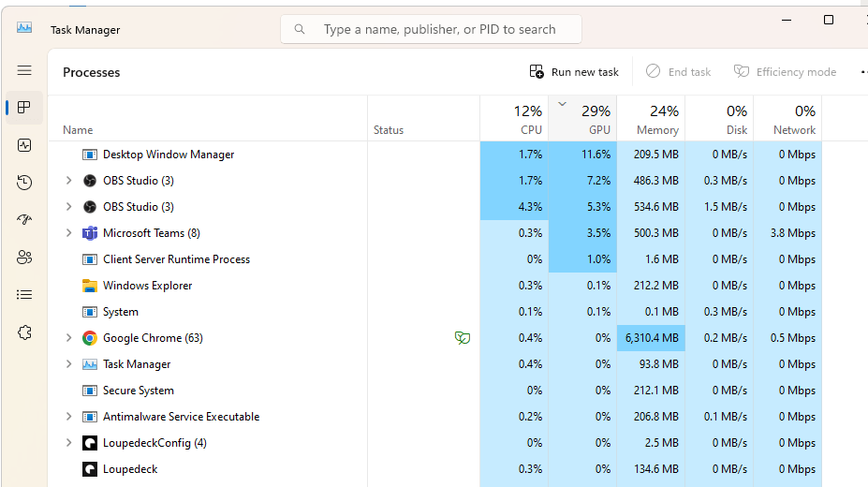The height and width of the screenshot is (487, 868).
Task: Click the 11.6% GPU value cell
Action: [582, 155]
